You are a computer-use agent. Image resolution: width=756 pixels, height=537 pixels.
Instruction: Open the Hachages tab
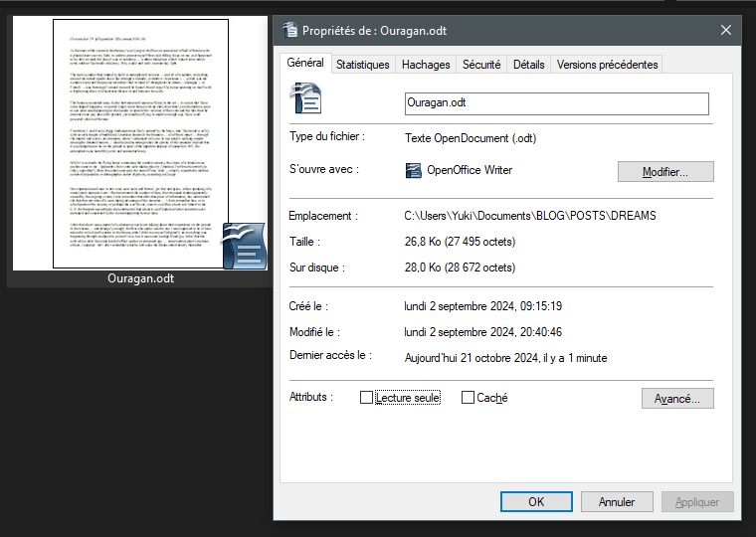pyautogui.click(x=426, y=65)
